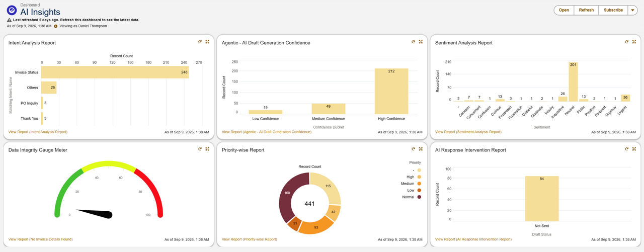Open View Report (Agentic - AI Draft Generation Confidence)
Viewport: 644px width, 252px height.
click(x=267, y=132)
